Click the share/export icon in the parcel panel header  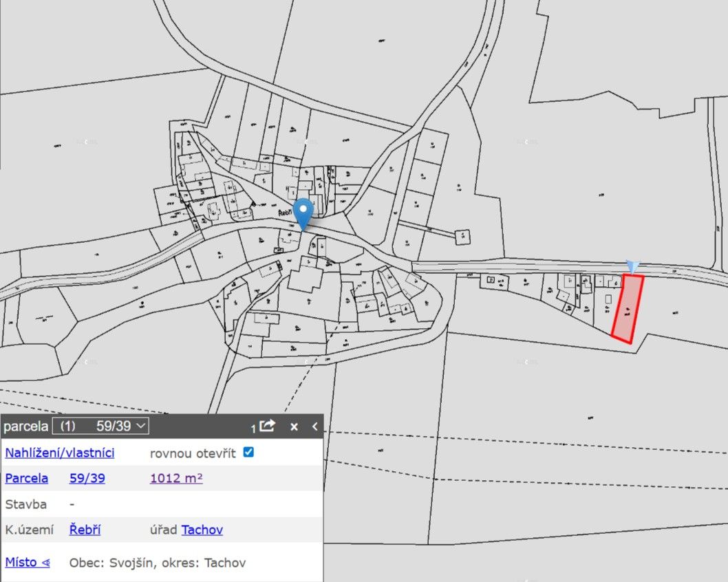click(x=267, y=426)
